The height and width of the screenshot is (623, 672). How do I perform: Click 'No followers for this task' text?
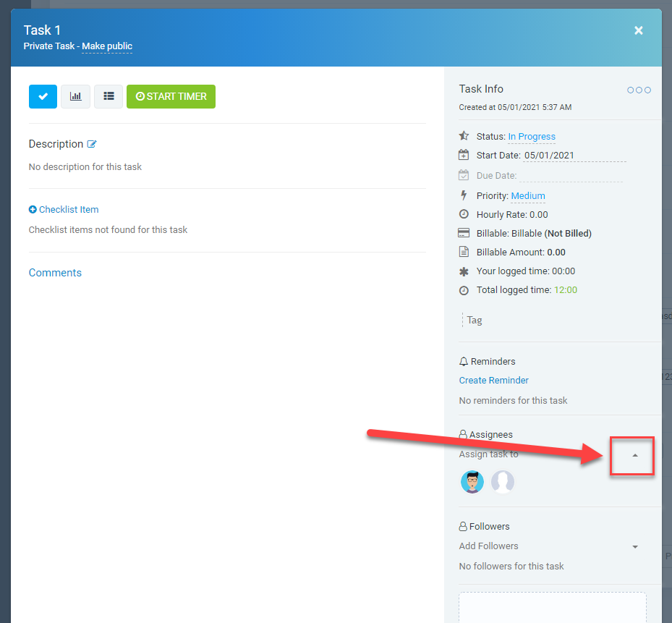511,567
